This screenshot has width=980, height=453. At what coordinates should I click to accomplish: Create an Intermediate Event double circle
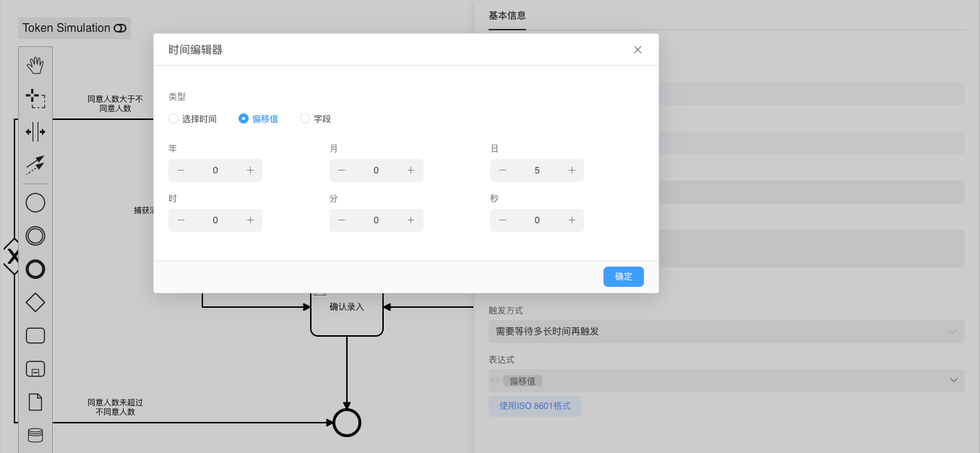coord(35,236)
